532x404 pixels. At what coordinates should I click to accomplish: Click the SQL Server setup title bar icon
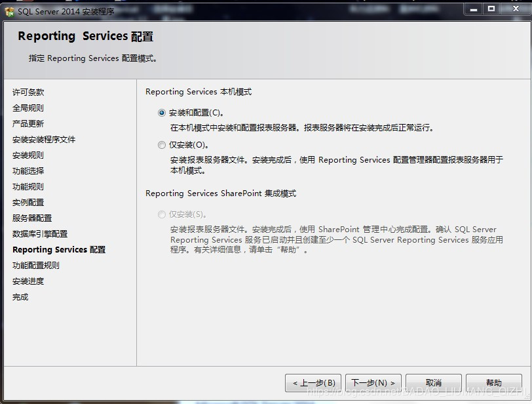coord(9,10)
